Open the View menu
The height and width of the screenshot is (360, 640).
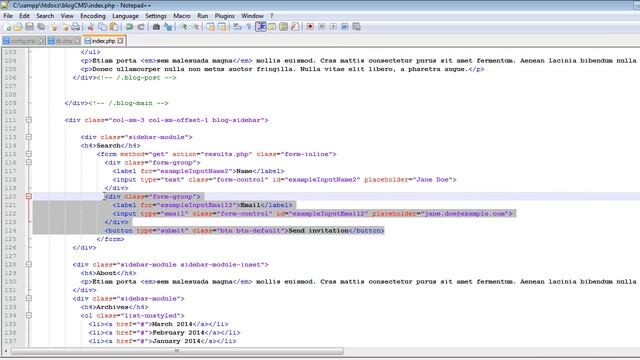tap(67, 16)
